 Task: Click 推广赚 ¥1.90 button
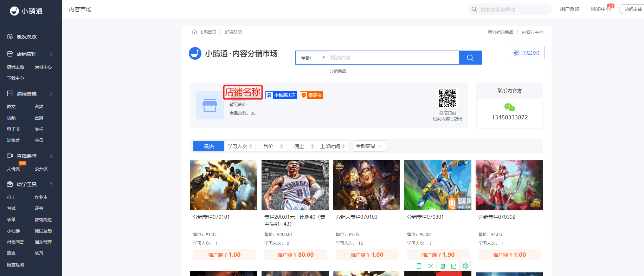tap(438, 255)
